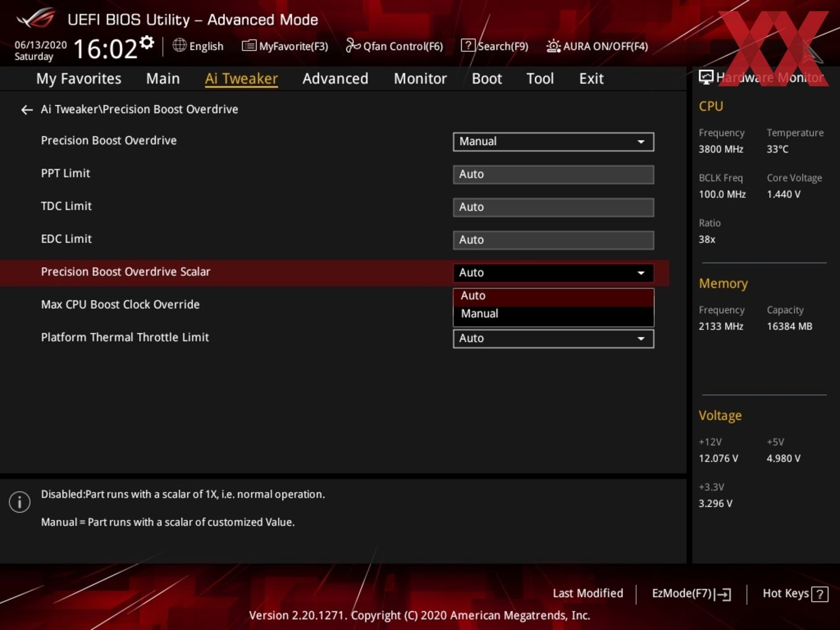Select the Ai Tweaker tab
Viewport: 840px width, 630px height.
(x=241, y=78)
